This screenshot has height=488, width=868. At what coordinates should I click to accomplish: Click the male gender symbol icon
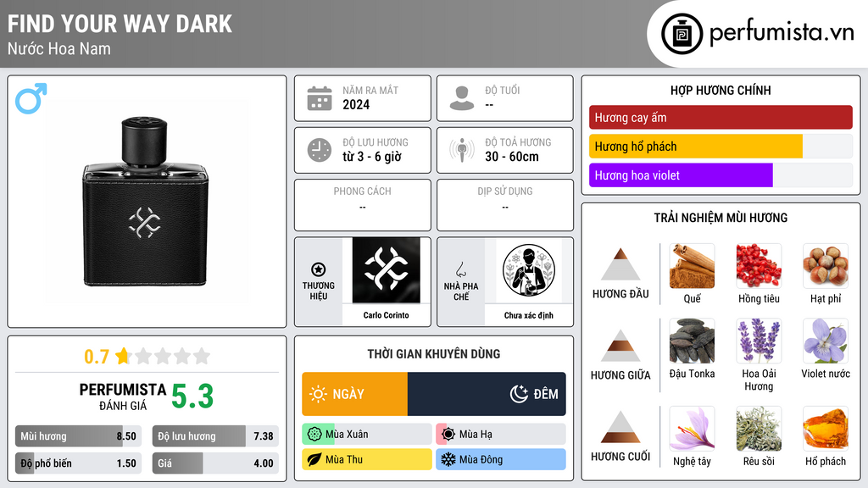31,98
